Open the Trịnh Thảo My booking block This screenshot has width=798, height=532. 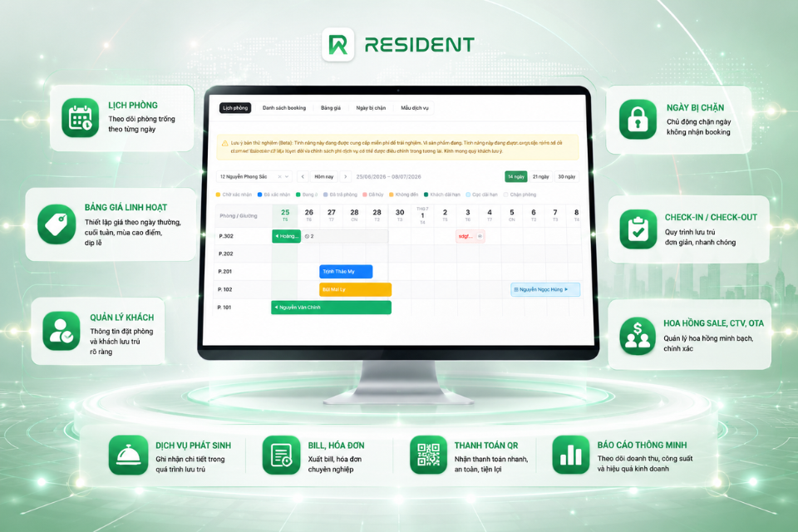click(346, 271)
